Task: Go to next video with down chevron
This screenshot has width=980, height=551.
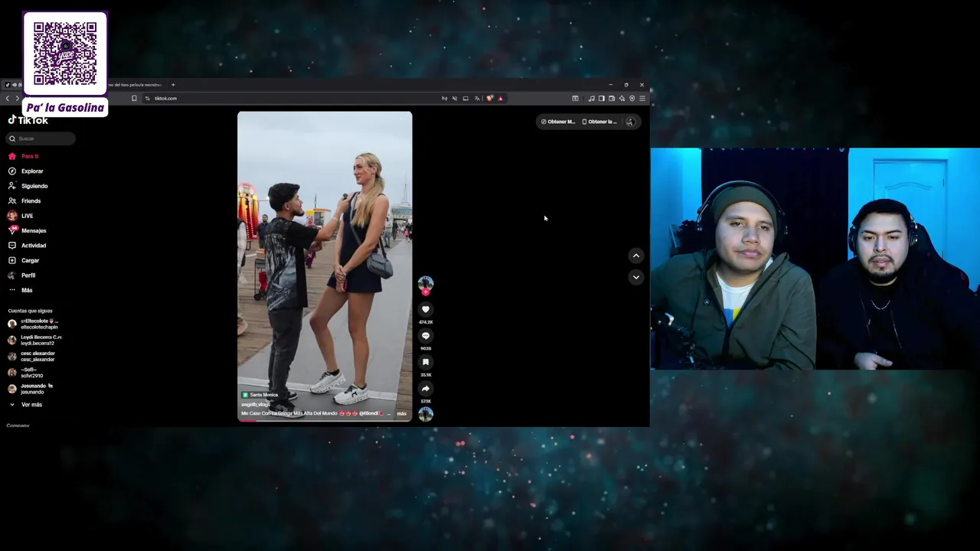Action: 635,277
